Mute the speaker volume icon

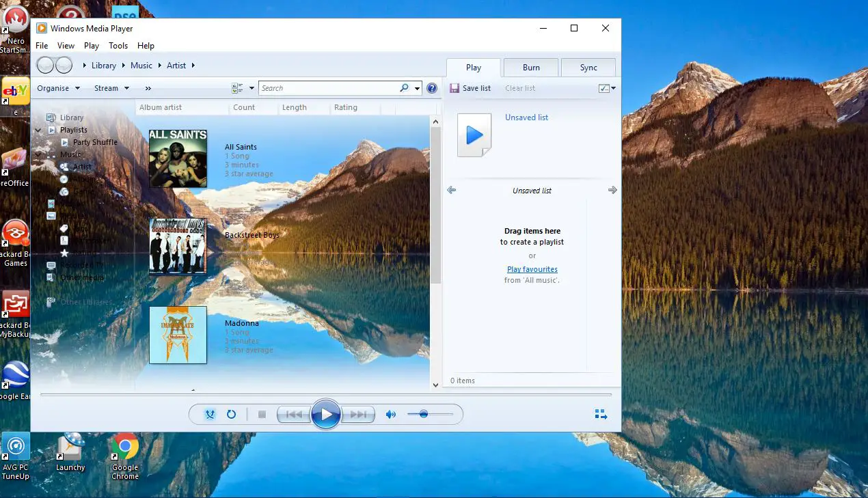[391, 414]
